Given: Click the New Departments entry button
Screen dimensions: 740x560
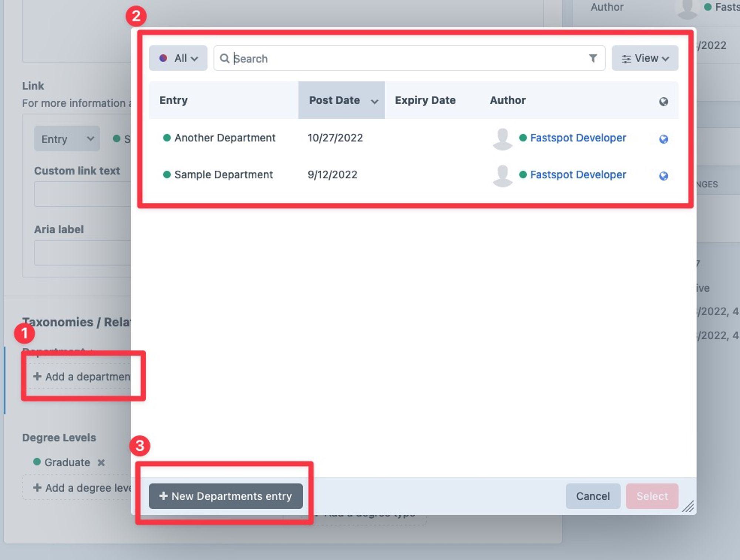Looking at the screenshot, I should 226,496.
